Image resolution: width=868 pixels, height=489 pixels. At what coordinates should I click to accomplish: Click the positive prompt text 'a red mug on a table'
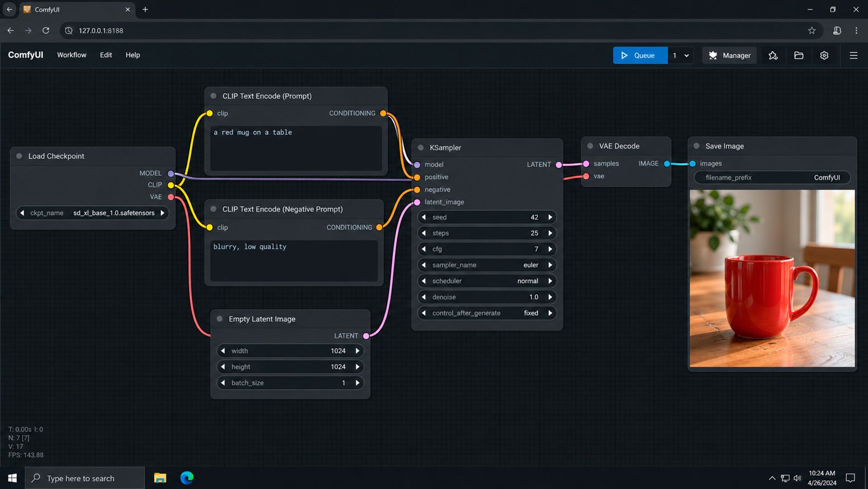tap(253, 133)
